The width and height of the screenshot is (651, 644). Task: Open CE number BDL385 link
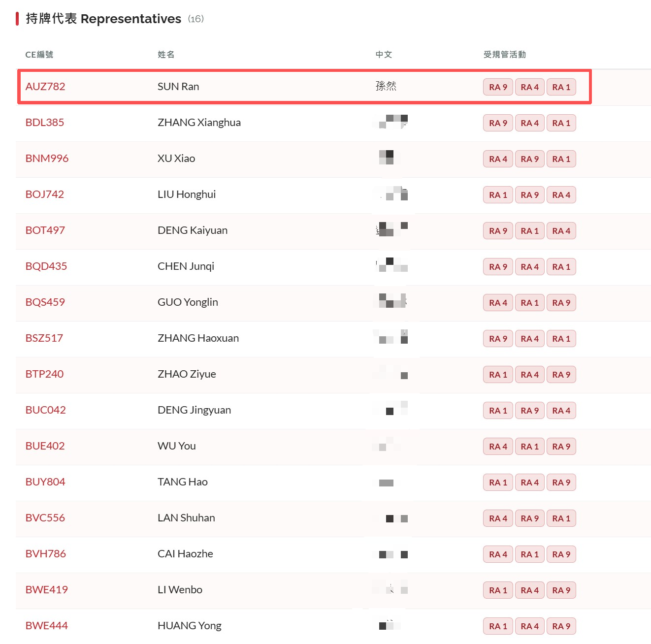click(45, 123)
